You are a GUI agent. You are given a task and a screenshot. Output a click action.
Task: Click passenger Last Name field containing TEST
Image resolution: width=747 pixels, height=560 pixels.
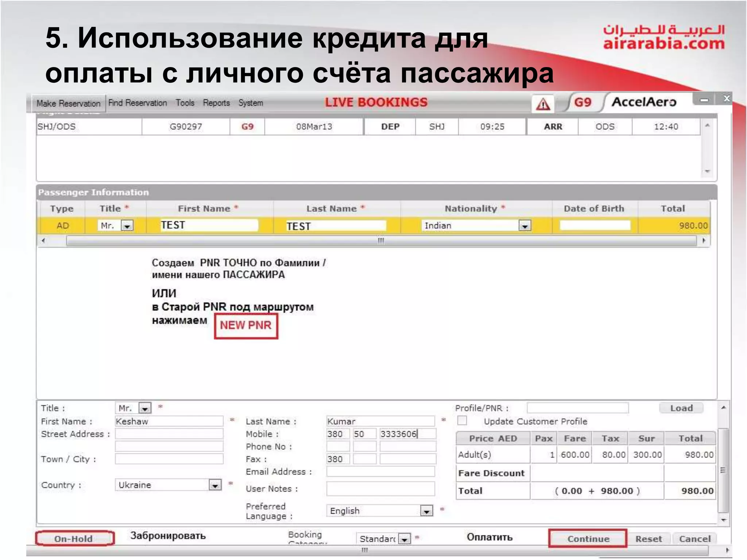point(336,226)
